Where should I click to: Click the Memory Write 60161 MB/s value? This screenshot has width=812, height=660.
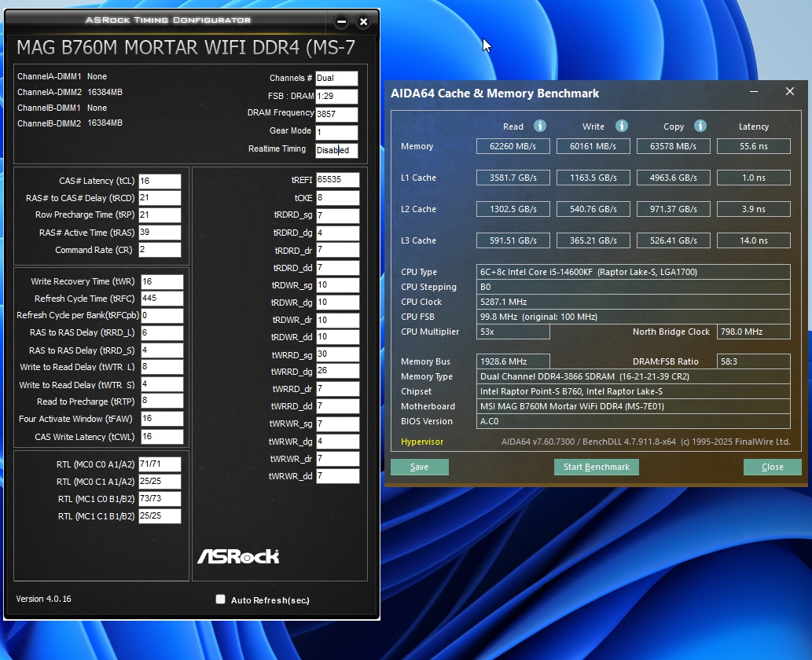593,146
